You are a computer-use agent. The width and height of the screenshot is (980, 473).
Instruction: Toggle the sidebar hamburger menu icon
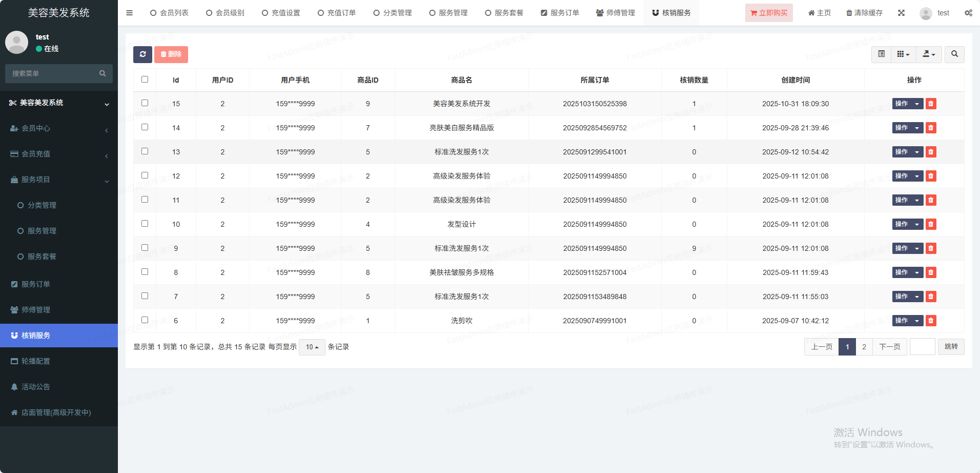(x=129, y=13)
